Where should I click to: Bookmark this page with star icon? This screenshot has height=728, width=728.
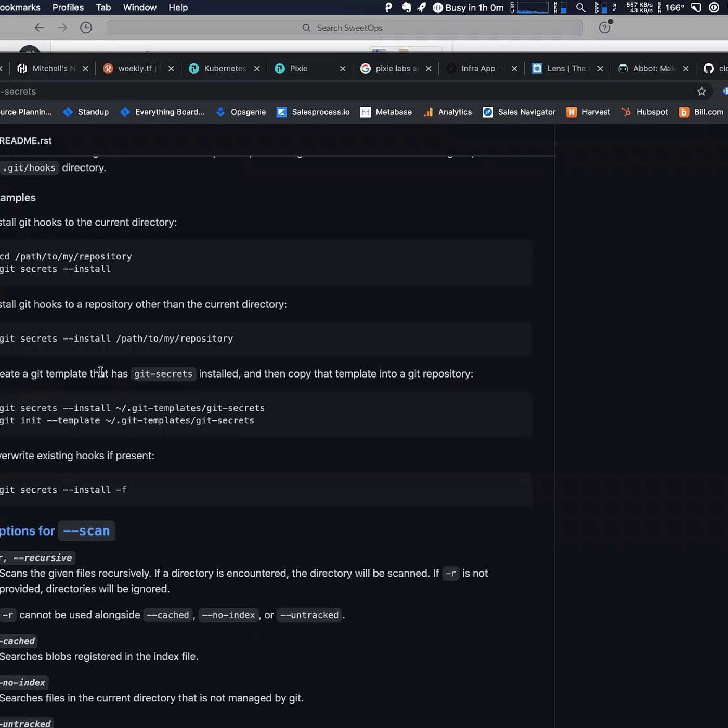[x=701, y=92]
